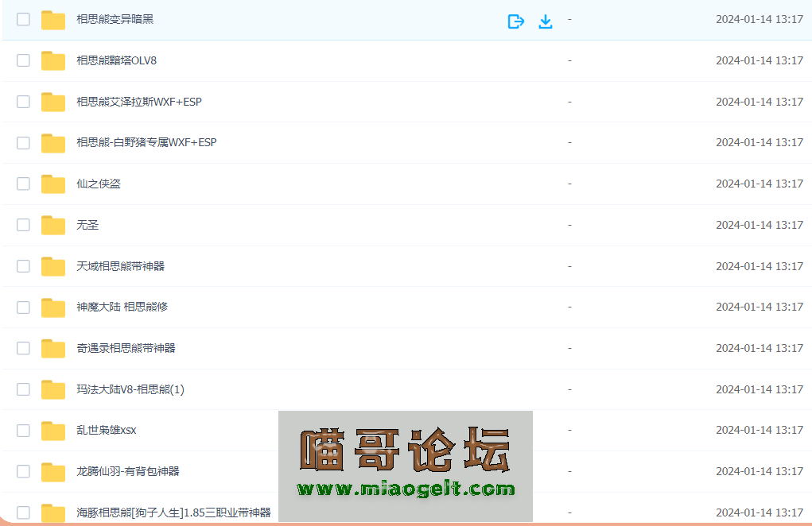
Task: Select the checkbox for 相思熊艾泽拉斯WXF+ESP
Action: (x=24, y=102)
